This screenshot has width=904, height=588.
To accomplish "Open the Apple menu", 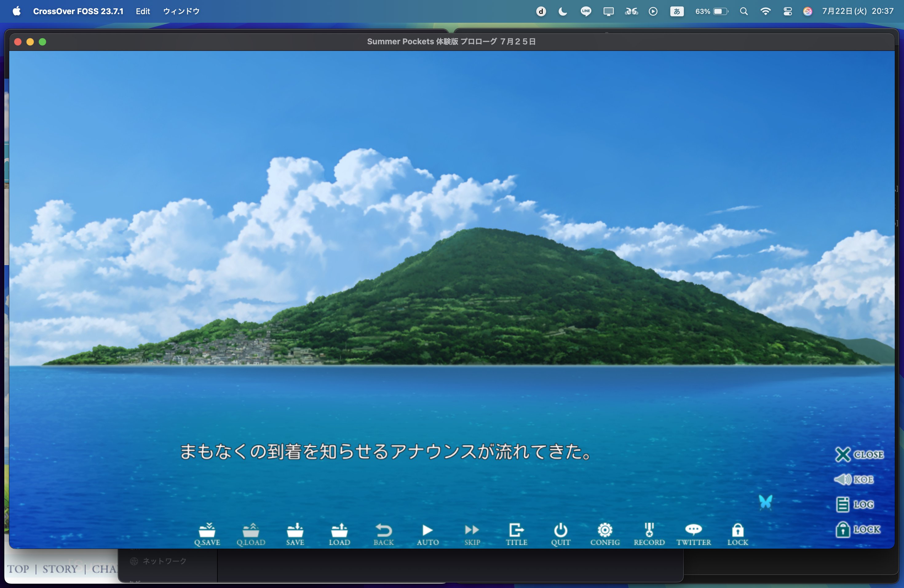I will [x=16, y=11].
